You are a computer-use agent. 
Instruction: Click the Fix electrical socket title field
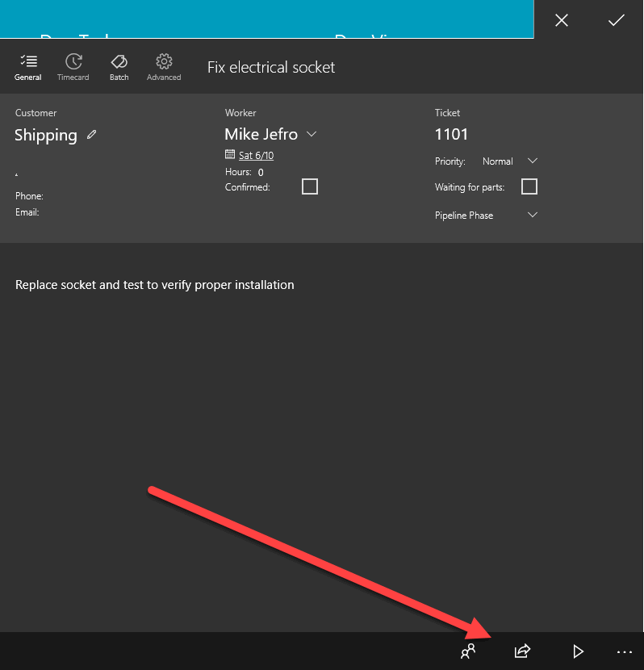tap(271, 67)
